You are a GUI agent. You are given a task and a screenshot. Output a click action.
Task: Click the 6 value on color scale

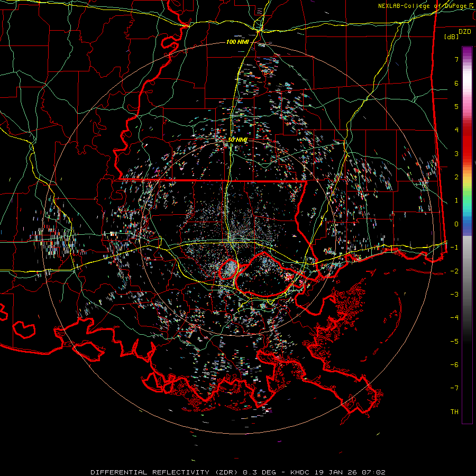[x=456, y=83]
